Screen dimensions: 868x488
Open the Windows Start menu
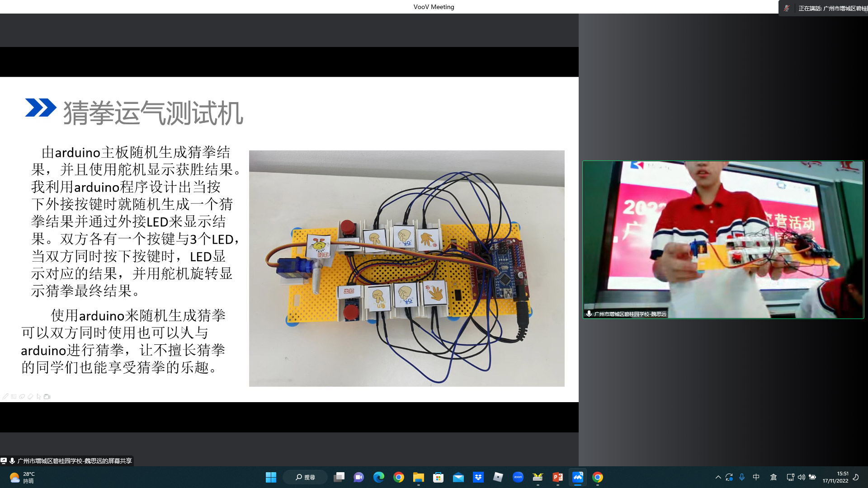coord(271,477)
